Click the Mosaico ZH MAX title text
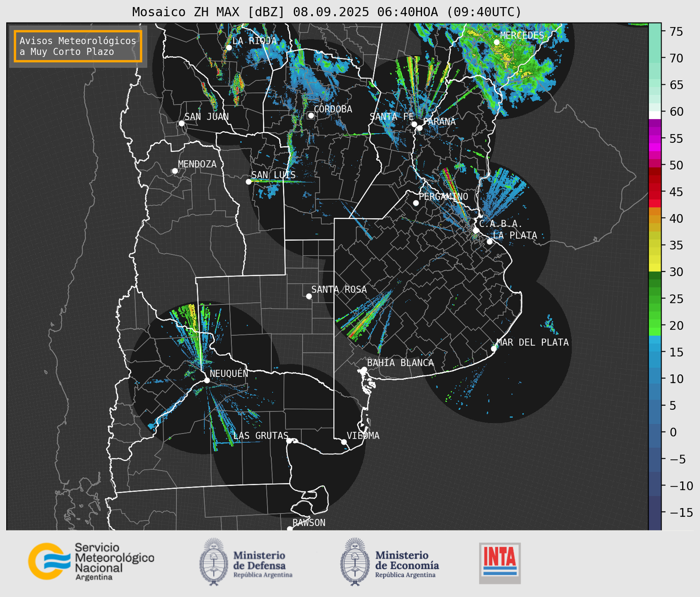This screenshot has width=700, height=597. coord(327,12)
